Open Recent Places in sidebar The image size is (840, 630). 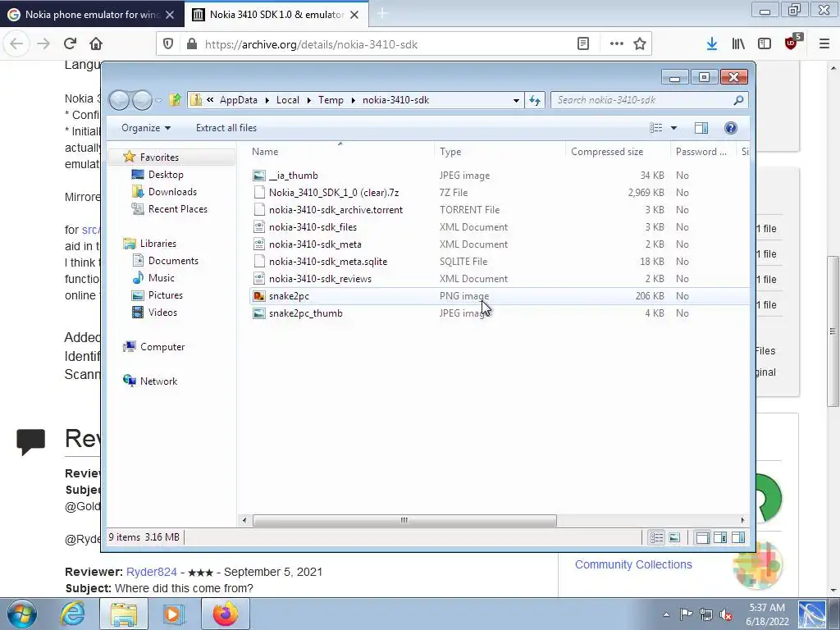coord(177,209)
